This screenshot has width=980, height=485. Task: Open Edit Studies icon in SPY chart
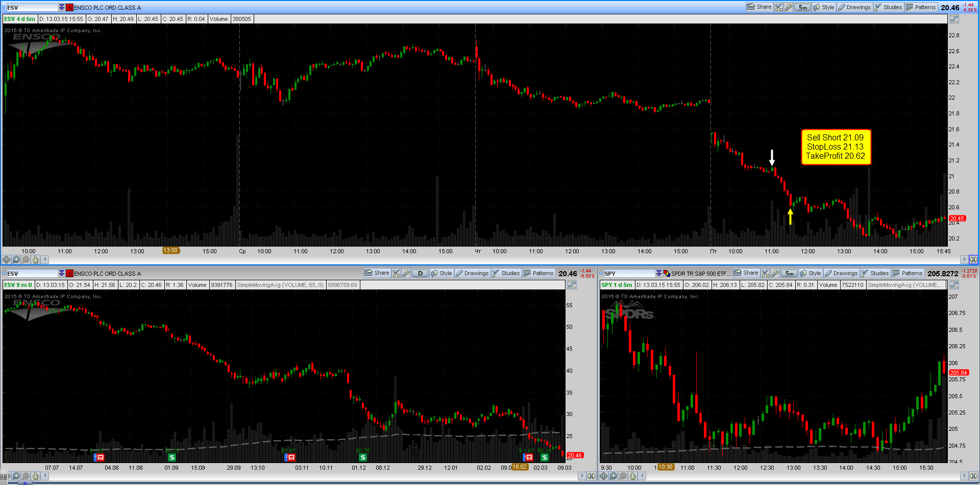coord(766,273)
